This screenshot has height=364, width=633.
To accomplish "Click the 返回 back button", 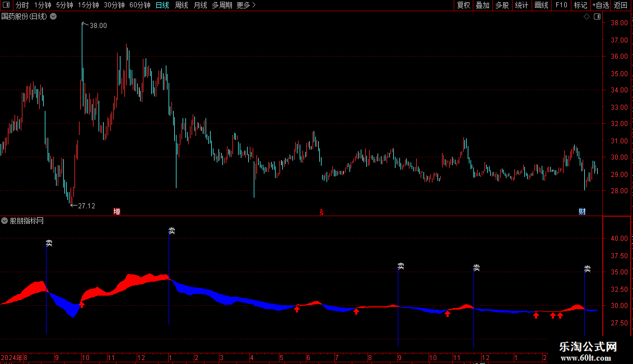I will tap(621, 5).
